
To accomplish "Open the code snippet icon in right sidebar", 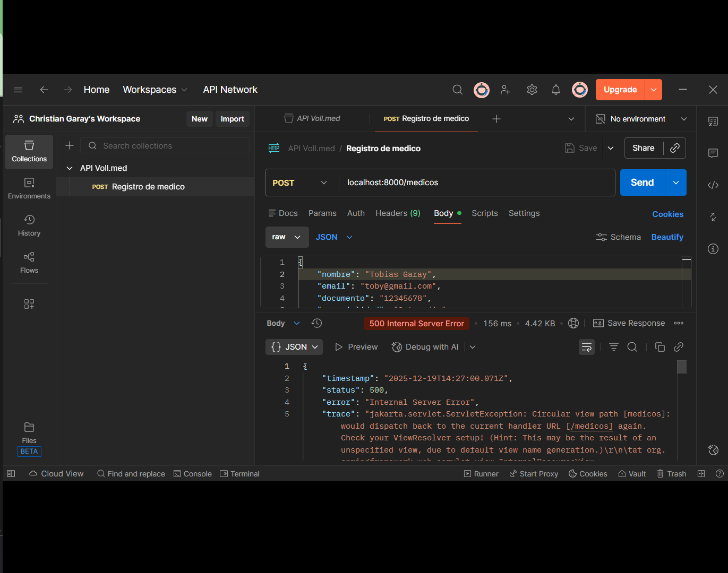I will click(713, 185).
